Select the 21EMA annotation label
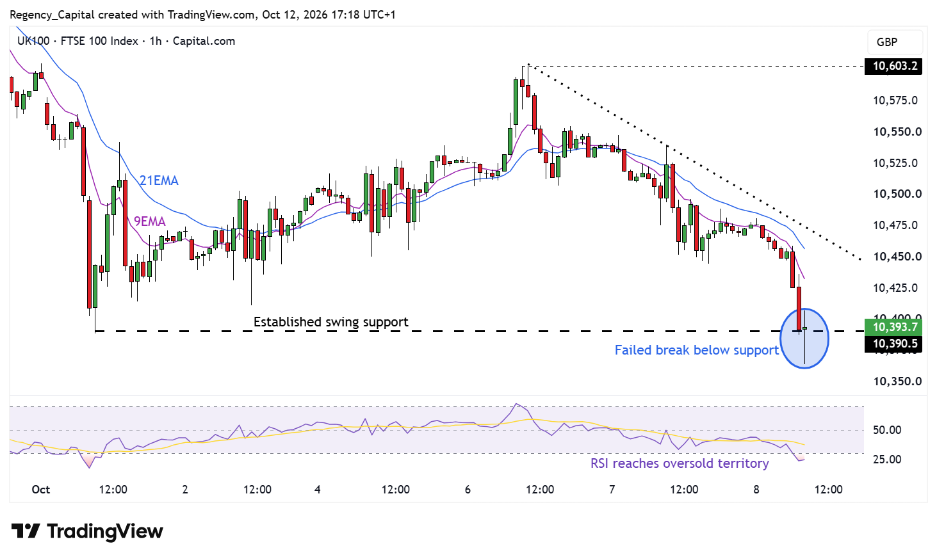This screenshot has height=560, width=937. [159, 180]
